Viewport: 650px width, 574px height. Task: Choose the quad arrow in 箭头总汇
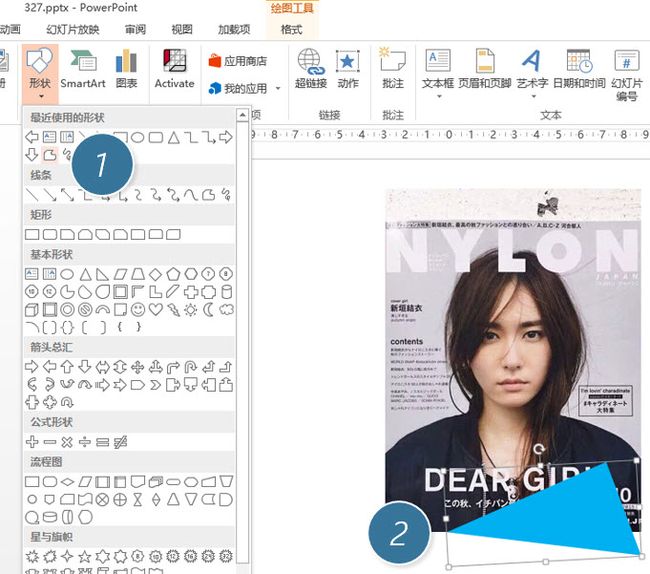(x=138, y=367)
